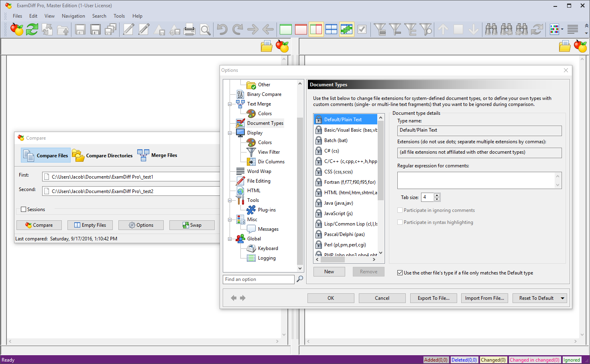Open the View menu

click(49, 16)
